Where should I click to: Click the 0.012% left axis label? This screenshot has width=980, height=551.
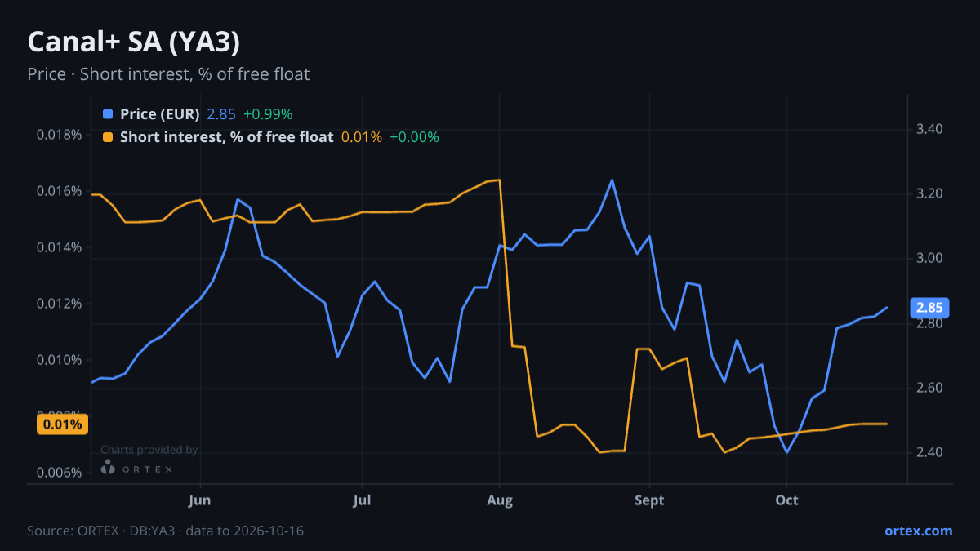(59, 304)
